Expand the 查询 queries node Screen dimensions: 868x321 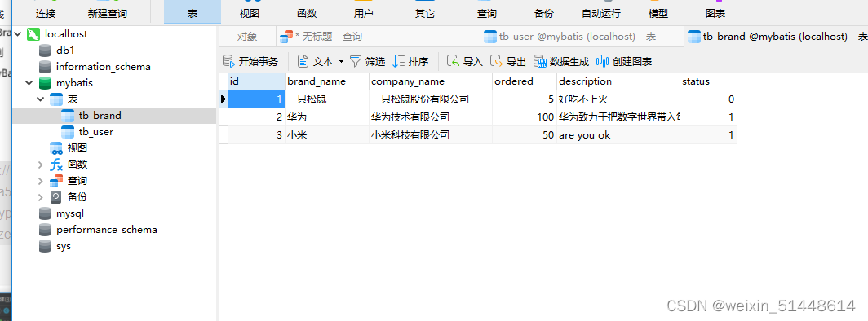tap(41, 181)
